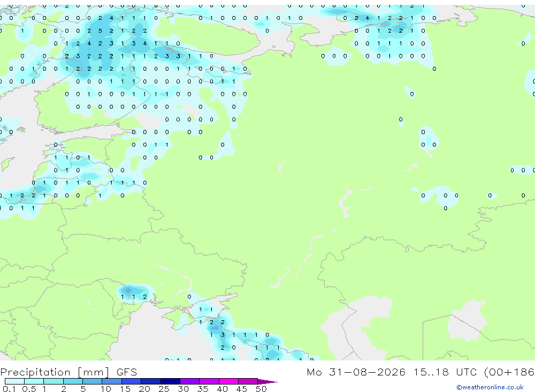Pick the 1–2 mm legend swatch
Screen dimensions: 535x392
click(x=53, y=381)
